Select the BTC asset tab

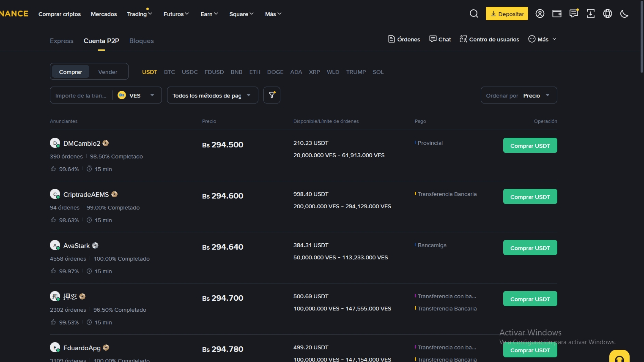tap(170, 72)
